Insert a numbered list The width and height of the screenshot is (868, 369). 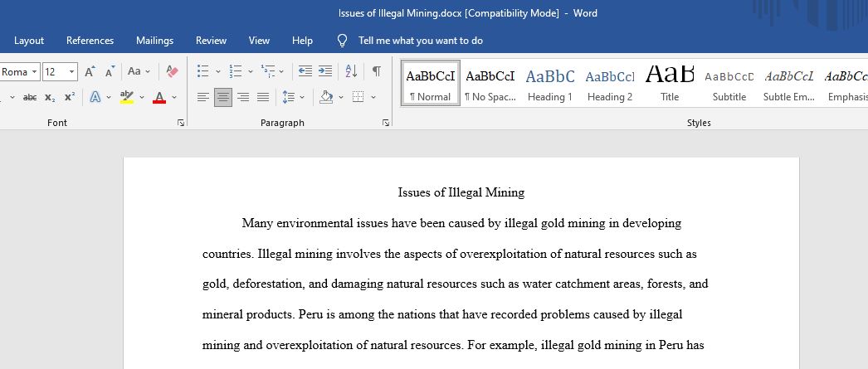tap(236, 70)
